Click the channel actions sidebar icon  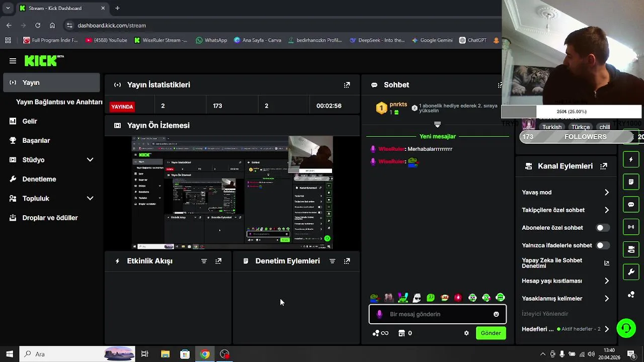point(631,249)
